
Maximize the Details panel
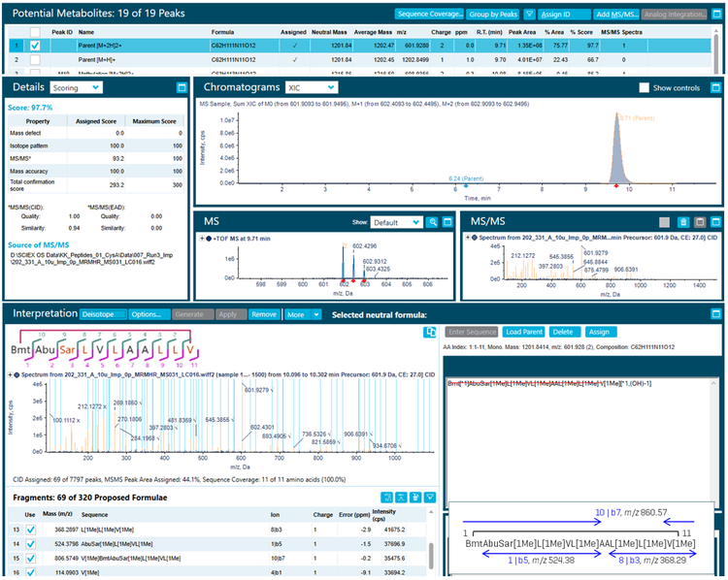pos(181,88)
